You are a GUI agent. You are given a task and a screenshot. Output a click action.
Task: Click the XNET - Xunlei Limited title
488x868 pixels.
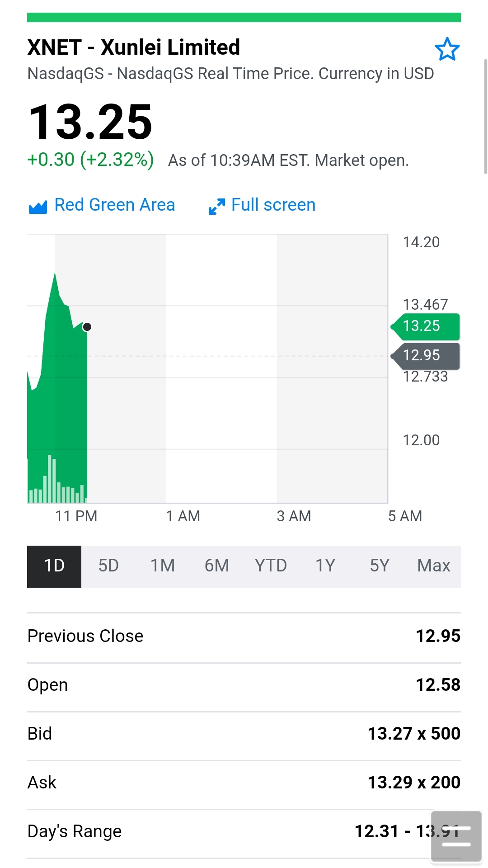coord(134,47)
